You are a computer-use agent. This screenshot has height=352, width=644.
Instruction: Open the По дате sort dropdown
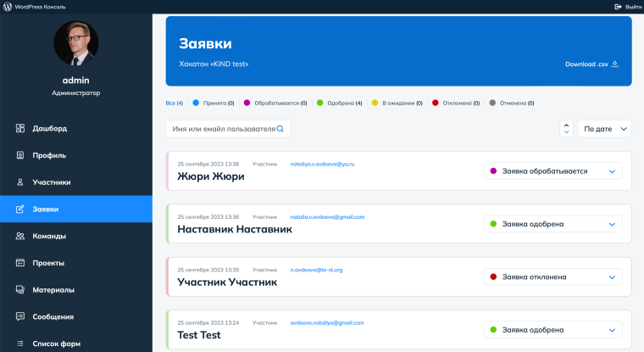click(604, 129)
